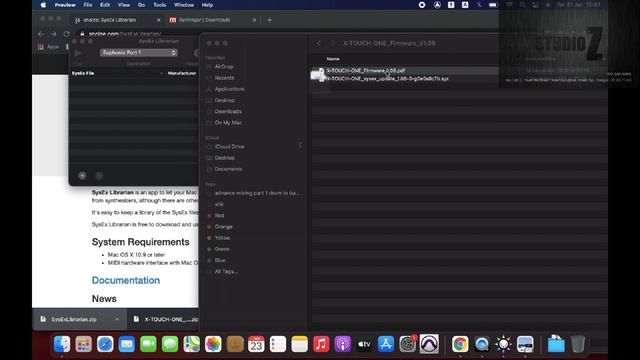This screenshot has width=640, height=360.
Task: Open Notes from the dock
Action: 300,344
